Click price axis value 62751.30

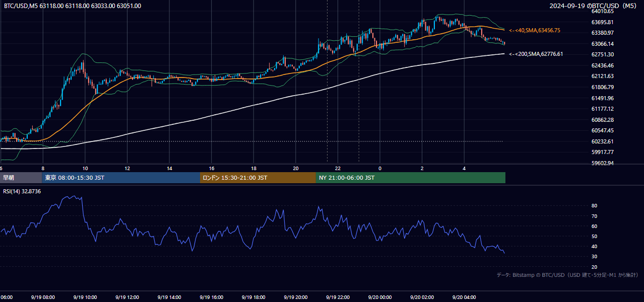point(602,54)
